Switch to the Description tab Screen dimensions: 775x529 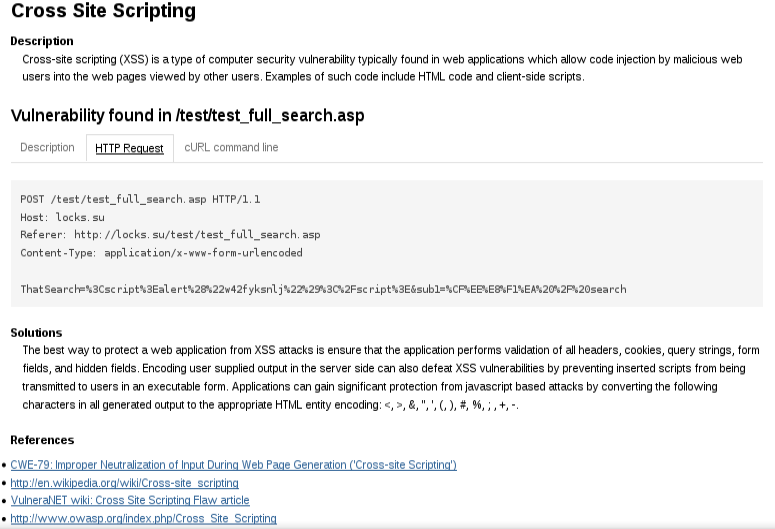point(47,147)
